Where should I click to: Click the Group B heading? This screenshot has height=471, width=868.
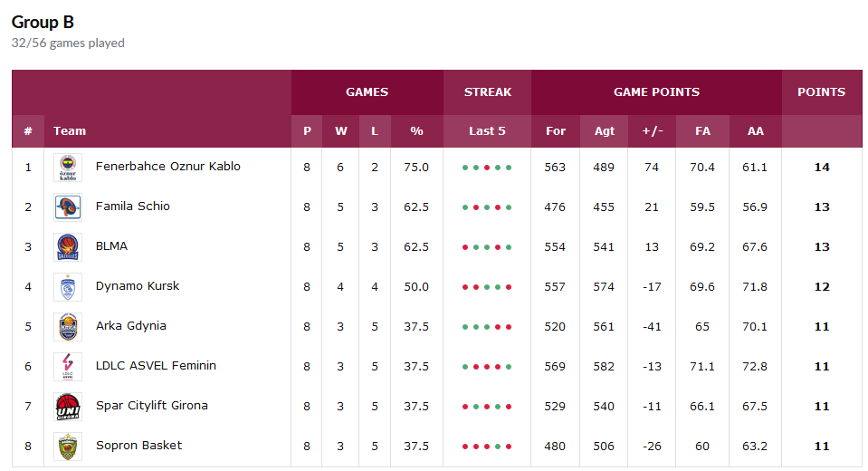click(43, 22)
